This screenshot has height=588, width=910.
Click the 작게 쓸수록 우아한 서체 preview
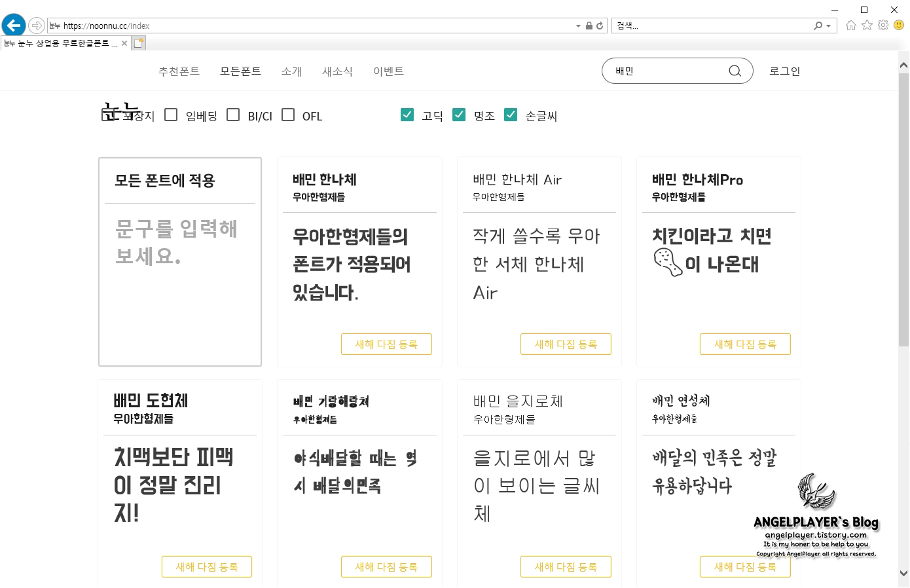click(537, 264)
